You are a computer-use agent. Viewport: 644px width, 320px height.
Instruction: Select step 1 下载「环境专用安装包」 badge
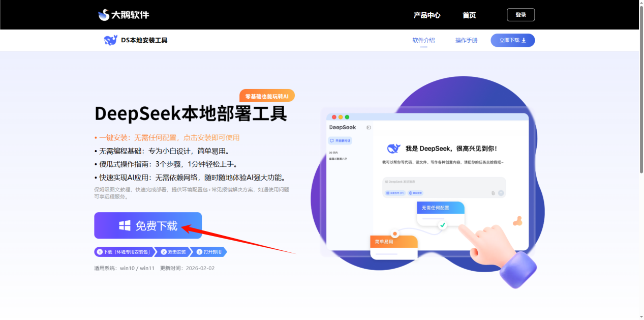[x=124, y=252]
